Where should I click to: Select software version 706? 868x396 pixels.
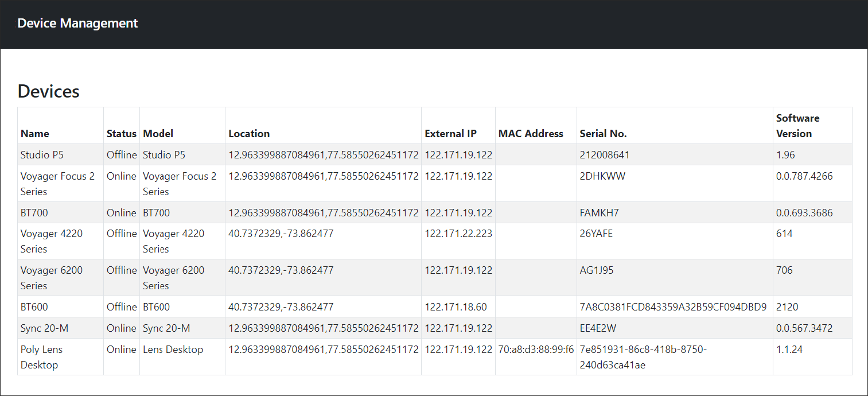tap(784, 270)
